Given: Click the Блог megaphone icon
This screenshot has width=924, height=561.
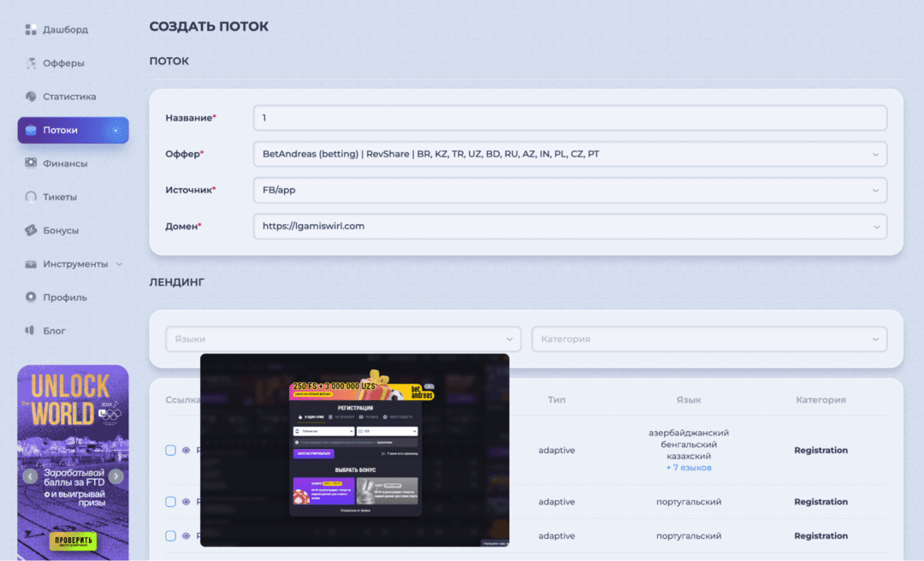Looking at the screenshot, I should tap(31, 330).
